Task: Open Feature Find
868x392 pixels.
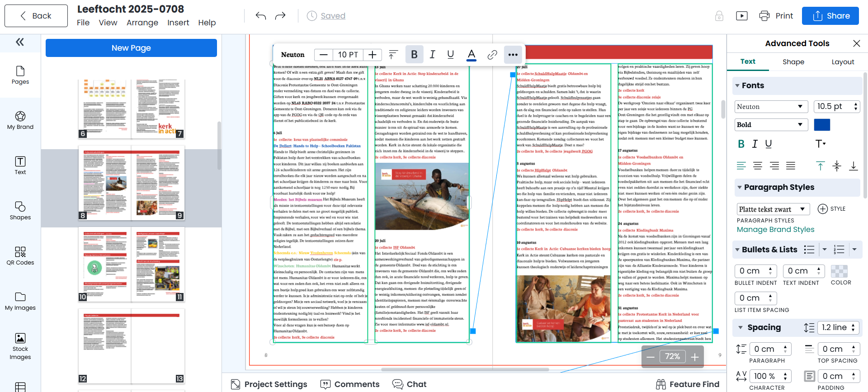Action: pos(688,384)
